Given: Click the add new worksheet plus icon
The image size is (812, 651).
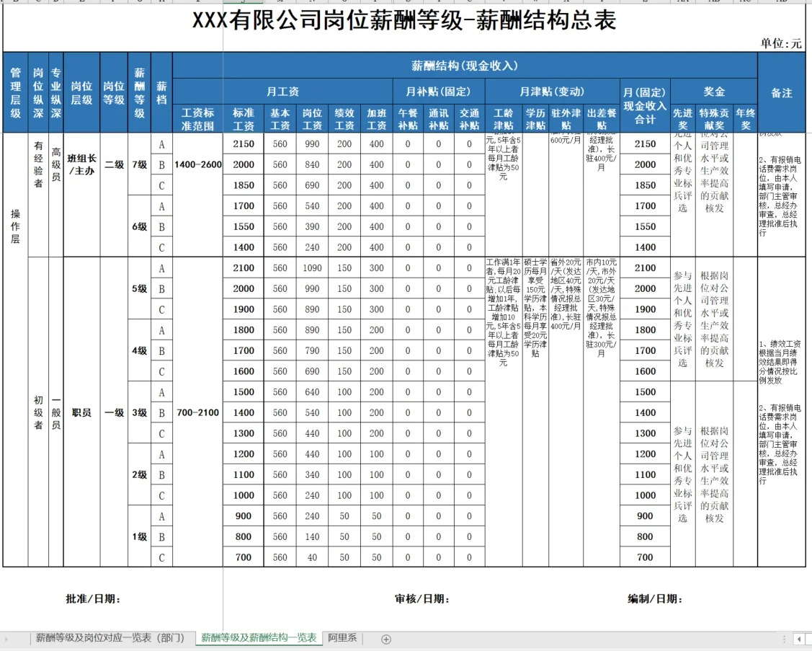Looking at the screenshot, I should click(x=388, y=637).
